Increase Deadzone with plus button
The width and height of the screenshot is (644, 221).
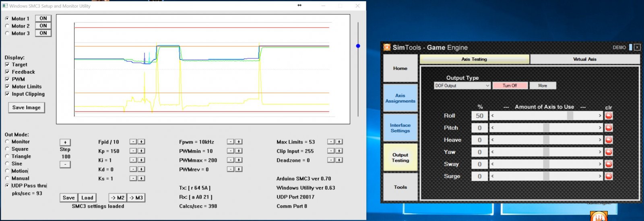(x=339, y=160)
